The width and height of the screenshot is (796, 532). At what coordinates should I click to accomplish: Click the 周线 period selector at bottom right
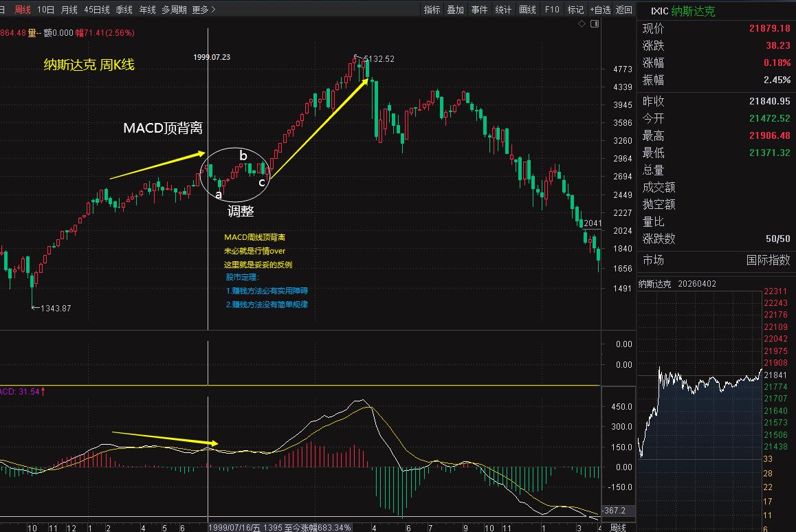[x=618, y=527]
